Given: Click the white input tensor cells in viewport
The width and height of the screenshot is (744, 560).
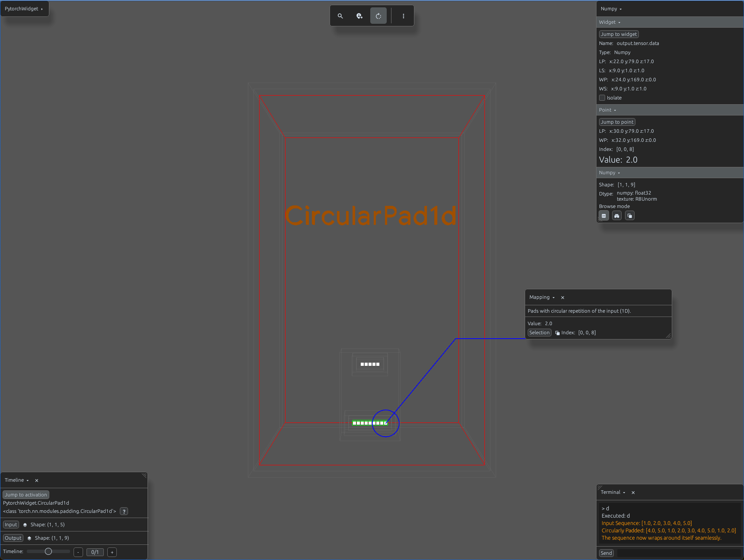Looking at the screenshot, I should click(x=370, y=364).
